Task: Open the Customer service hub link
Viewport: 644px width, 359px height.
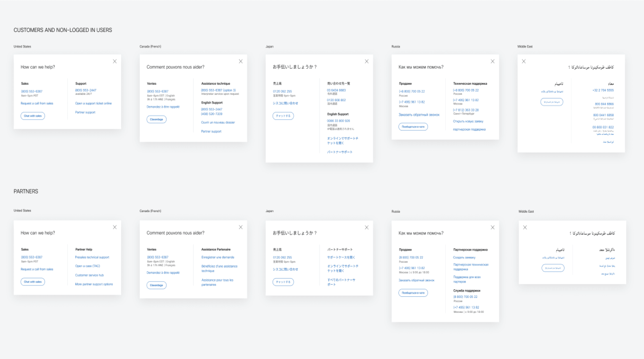Action: [x=89, y=275]
